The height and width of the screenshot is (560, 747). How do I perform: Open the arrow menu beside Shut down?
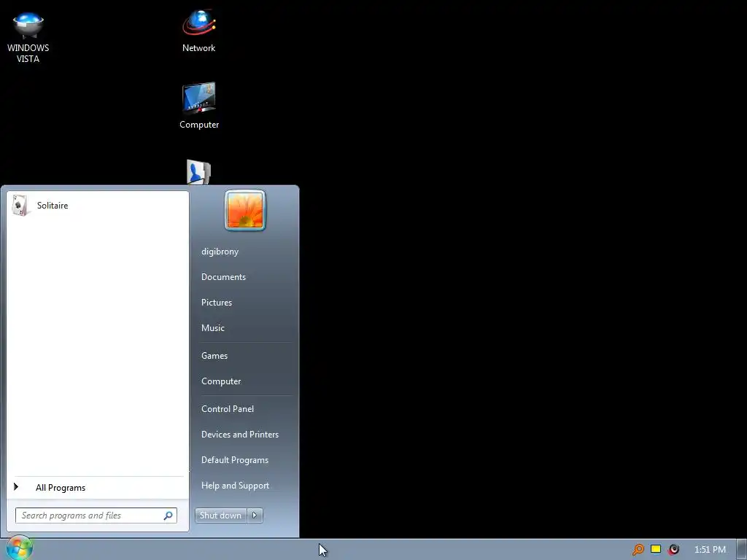(x=255, y=516)
